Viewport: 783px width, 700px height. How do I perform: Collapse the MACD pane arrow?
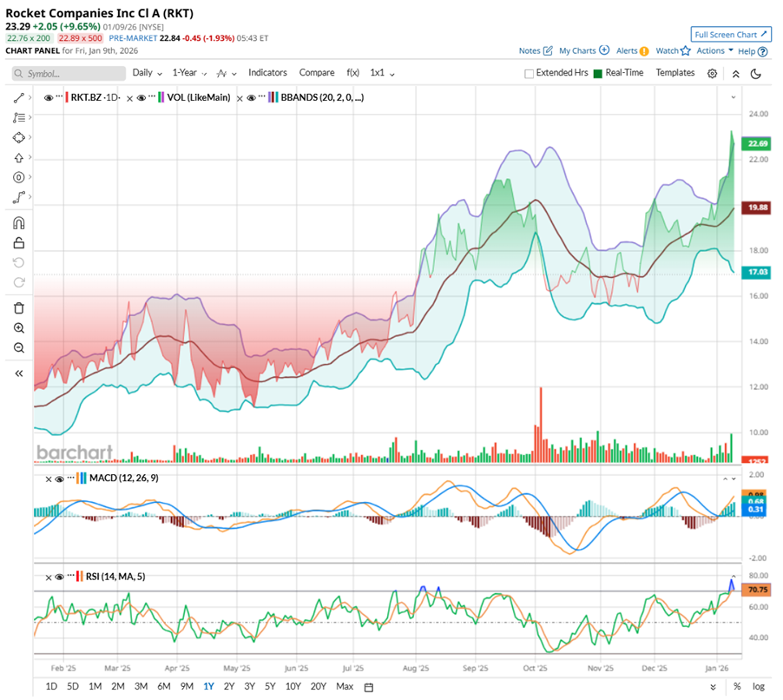(x=725, y=479)
